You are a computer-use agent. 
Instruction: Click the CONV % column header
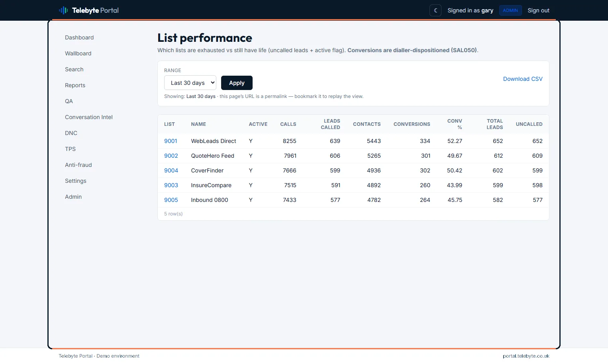pyautogui.click(x=455, y=124)
